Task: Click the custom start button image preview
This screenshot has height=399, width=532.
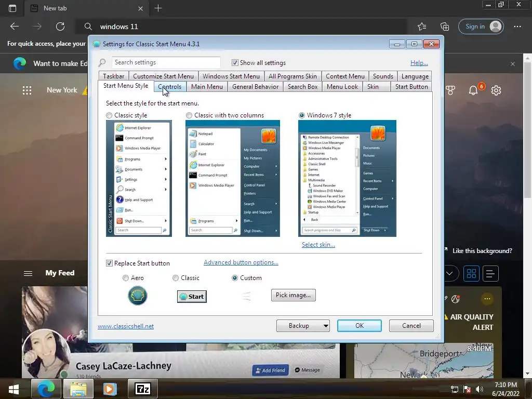Action: click(x=247, y=296)
